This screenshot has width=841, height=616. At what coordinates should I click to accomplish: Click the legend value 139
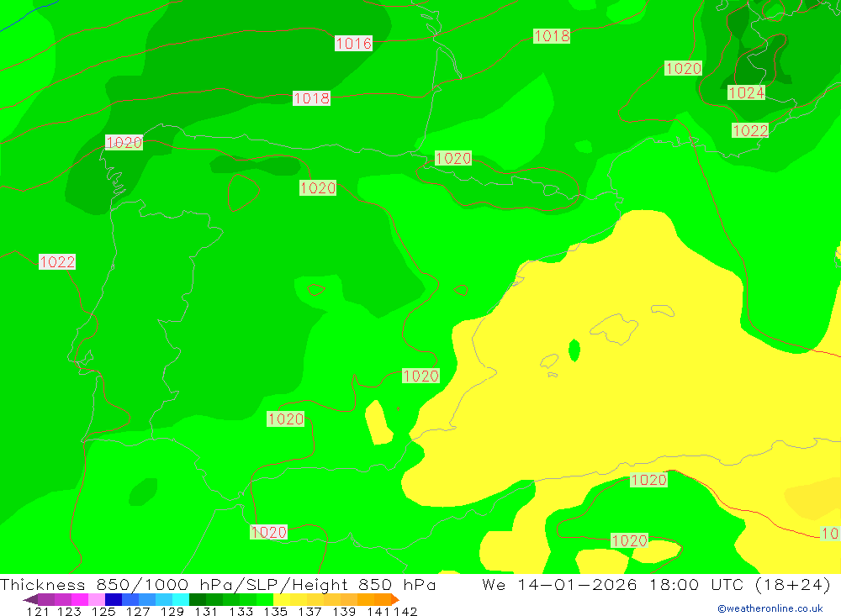344,611
